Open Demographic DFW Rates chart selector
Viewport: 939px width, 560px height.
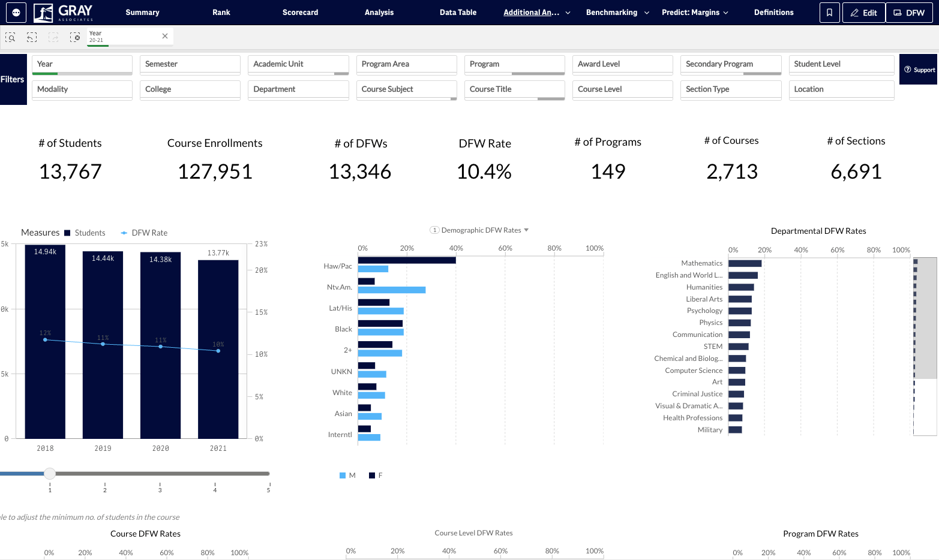coord(479,230)
